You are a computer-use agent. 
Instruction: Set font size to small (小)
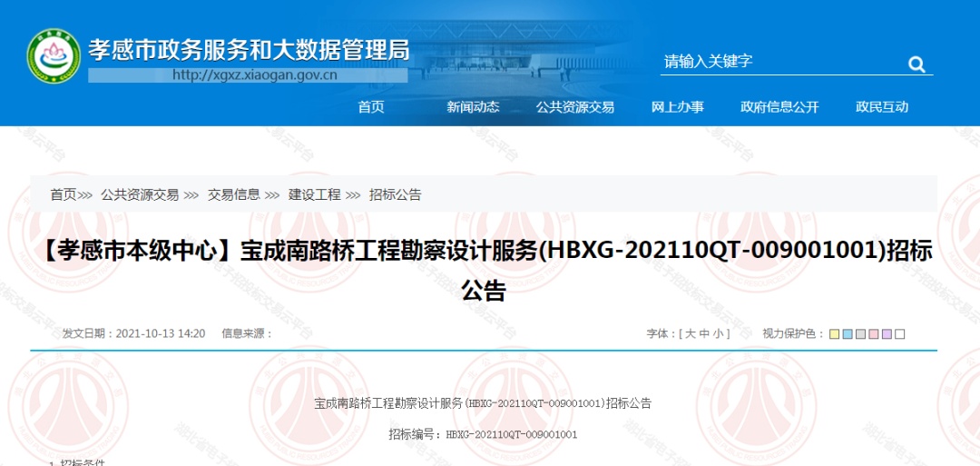[x=718, y=333]
